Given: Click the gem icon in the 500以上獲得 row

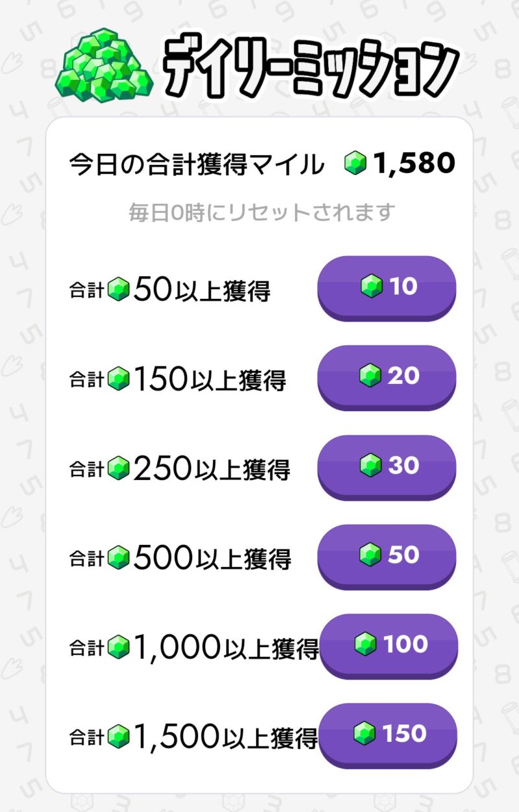Looking at the screenshot, I should click(x=119, y=557).
